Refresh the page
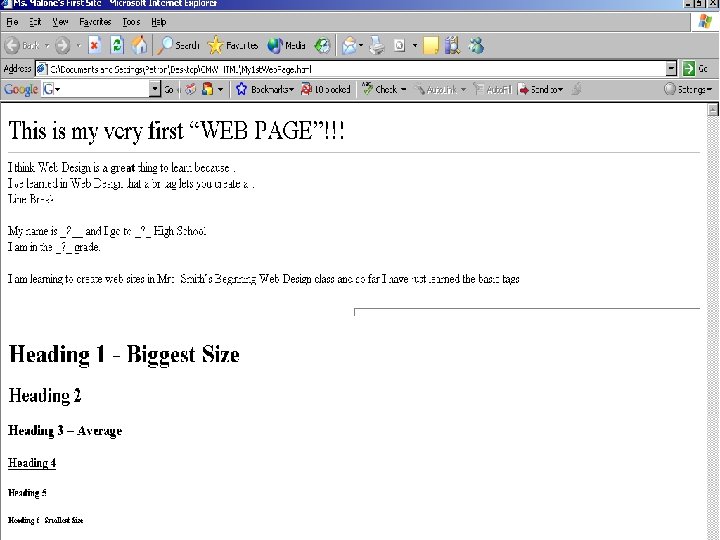720x540 pixels. pyautogui.click(x=117, y=45)
